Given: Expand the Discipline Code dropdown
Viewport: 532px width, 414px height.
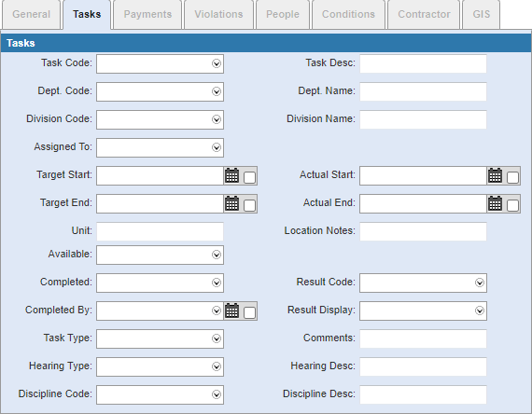Looking at the screenshot, I should 217,394.
